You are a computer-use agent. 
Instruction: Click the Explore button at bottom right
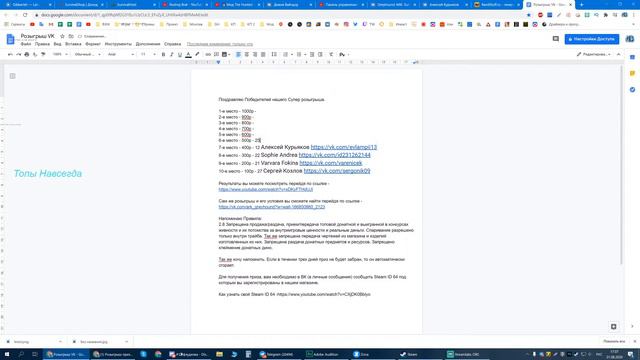pyautogui.click(x=613, y=327)
